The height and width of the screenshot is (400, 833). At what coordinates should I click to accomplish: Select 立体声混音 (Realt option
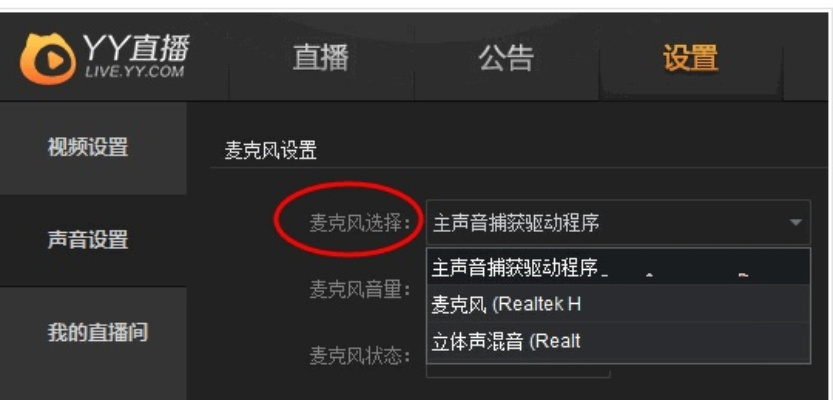[x=618, y=342]
